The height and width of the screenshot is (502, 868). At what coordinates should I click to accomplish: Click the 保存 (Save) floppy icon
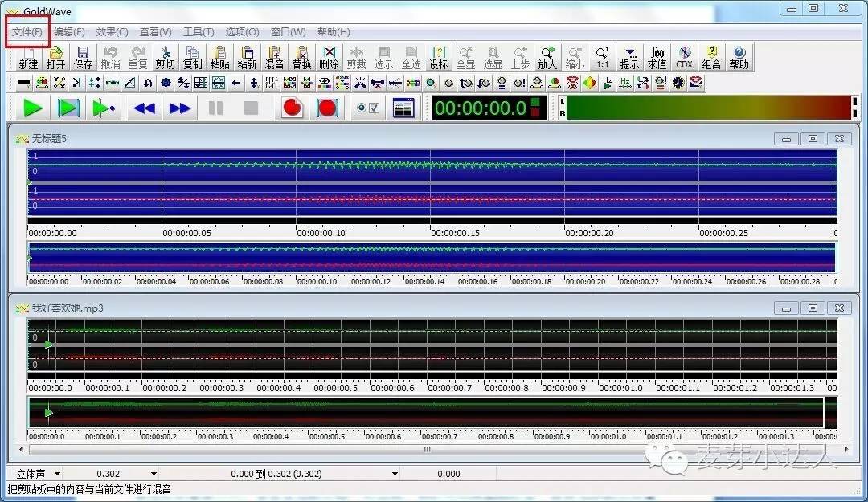pyautogui.click(x=83, y=58)
